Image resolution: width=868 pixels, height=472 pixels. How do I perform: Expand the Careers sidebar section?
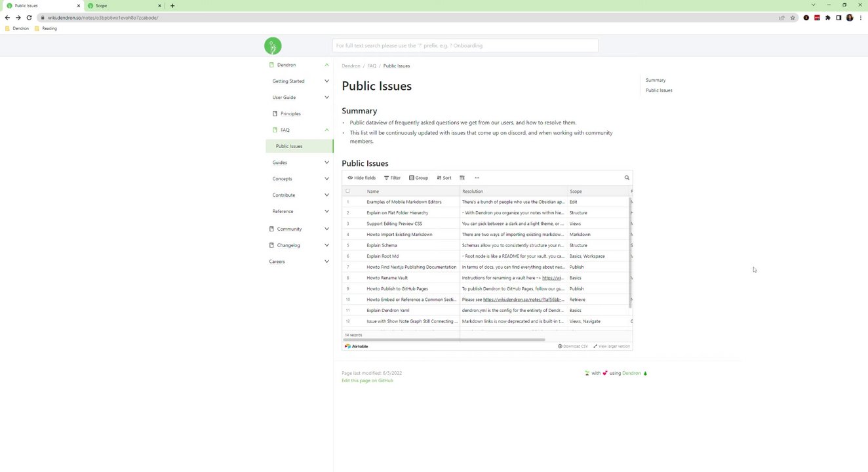point(326,262)
